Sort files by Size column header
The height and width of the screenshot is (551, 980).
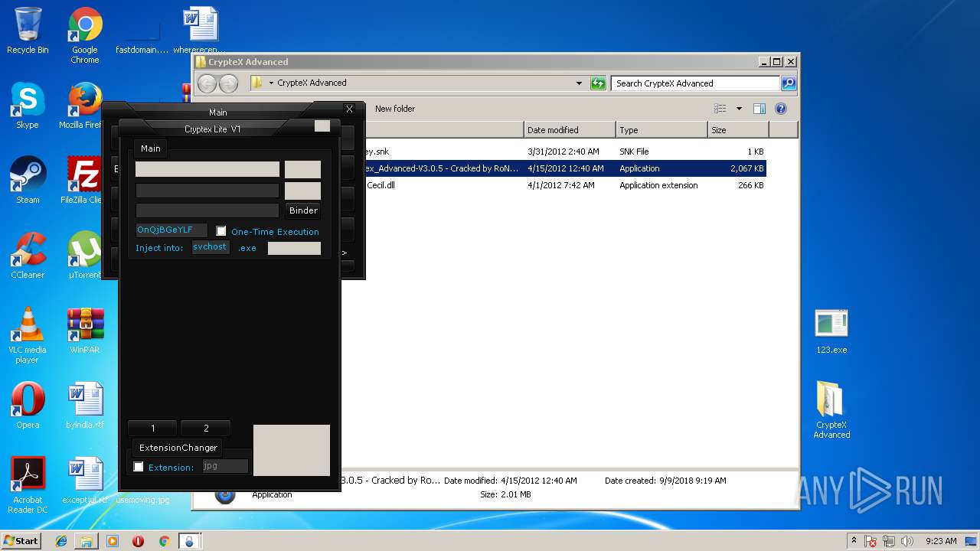pyautogui.click(x=738, y=130)
